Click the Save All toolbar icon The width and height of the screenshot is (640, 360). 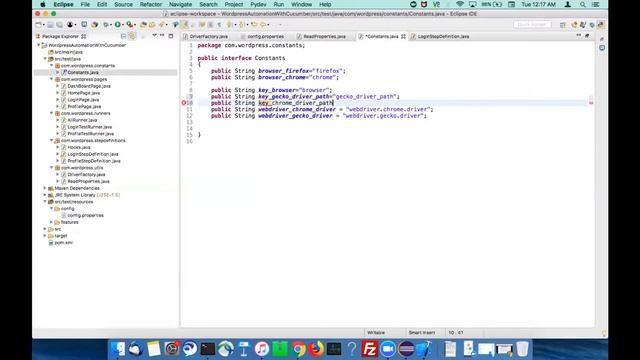coord(59,25)
